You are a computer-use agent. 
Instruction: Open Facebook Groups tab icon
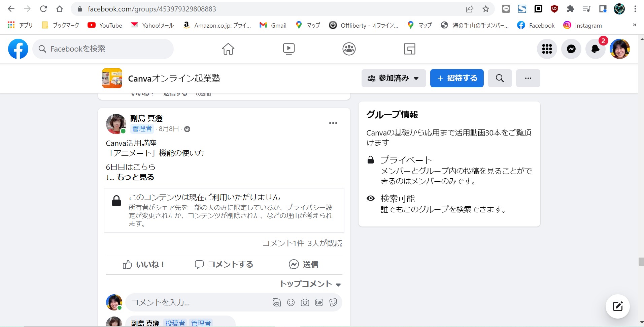[x=349, y=49]
